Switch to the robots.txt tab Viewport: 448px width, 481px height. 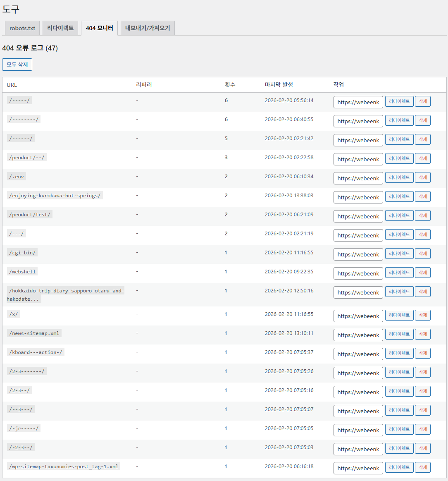[22, 28]
